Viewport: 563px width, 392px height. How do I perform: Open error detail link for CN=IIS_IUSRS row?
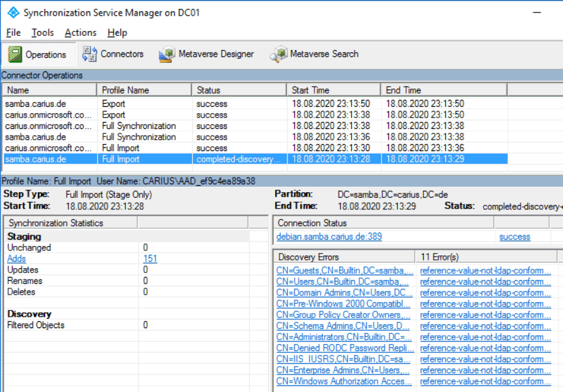[x=485, y=359]
